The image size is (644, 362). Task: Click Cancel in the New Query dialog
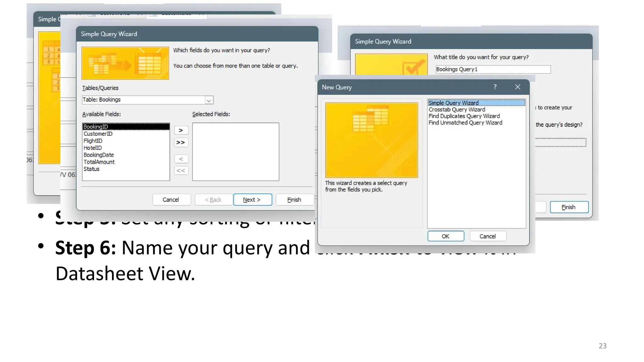tap(488, 236)
